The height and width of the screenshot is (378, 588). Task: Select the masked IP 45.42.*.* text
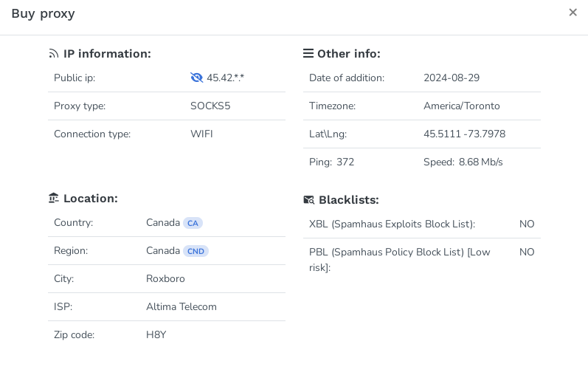pos(225,78)
